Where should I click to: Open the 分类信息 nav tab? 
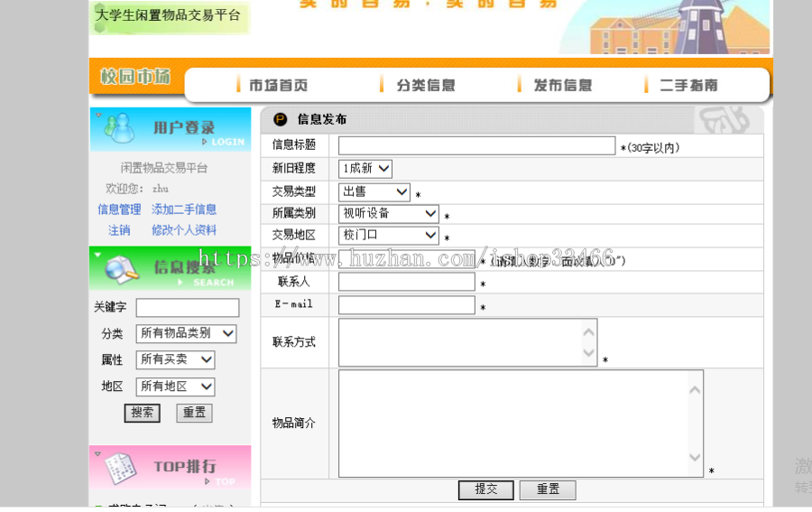click(x=426, y=85)
